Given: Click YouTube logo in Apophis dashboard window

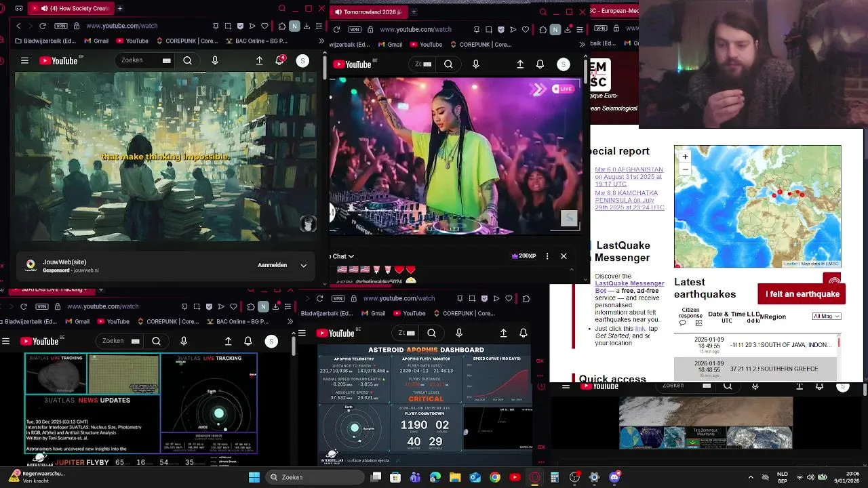Looking at the screenshot, I should [x=336, y=333].
